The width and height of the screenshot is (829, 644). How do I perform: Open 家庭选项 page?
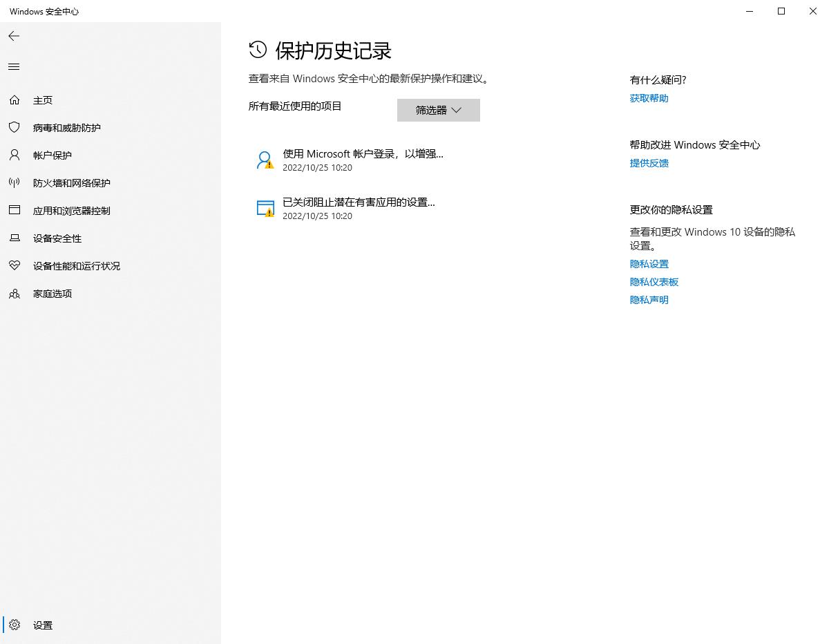pos(53,294)
